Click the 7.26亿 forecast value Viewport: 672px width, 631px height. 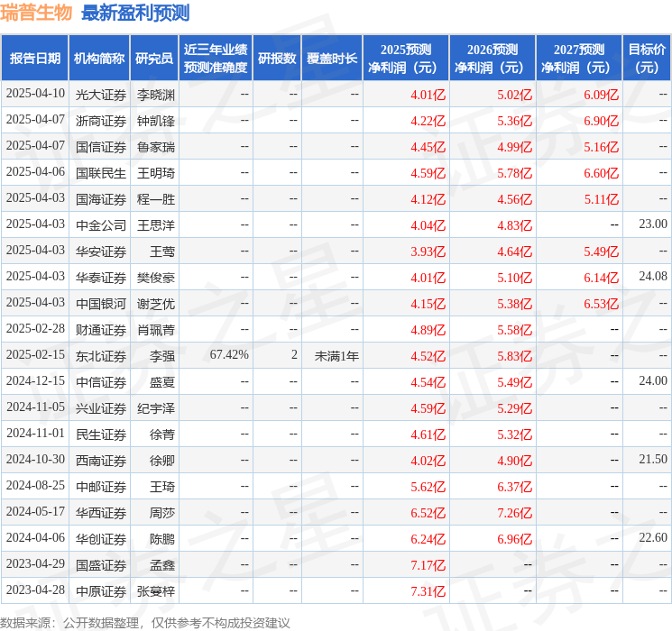tap(514, 513)
